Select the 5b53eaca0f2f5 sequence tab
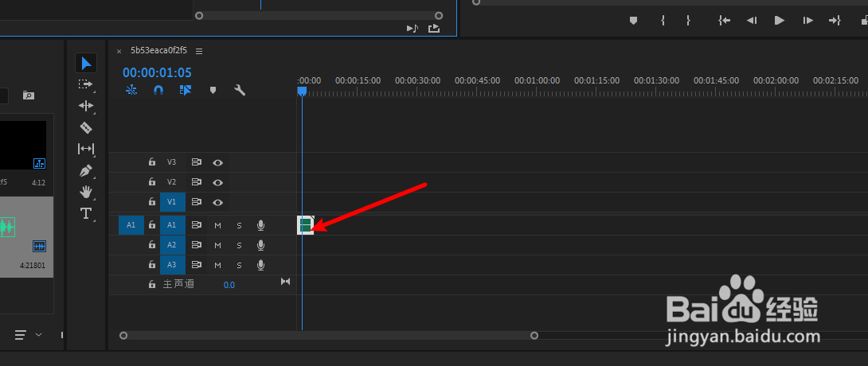Image resolution: width=868 pixels, height=366 pixels. pyautogui.click(x=159, y=50)
